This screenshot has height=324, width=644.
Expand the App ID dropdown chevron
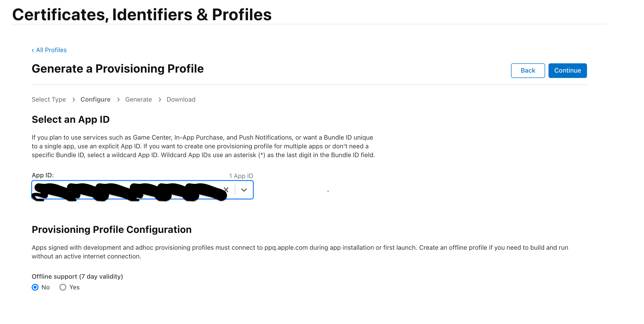tap(244, 190)
